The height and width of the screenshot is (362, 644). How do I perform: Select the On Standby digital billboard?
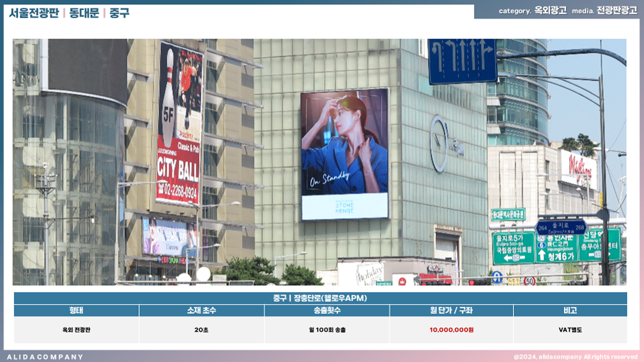click(344, 154)
